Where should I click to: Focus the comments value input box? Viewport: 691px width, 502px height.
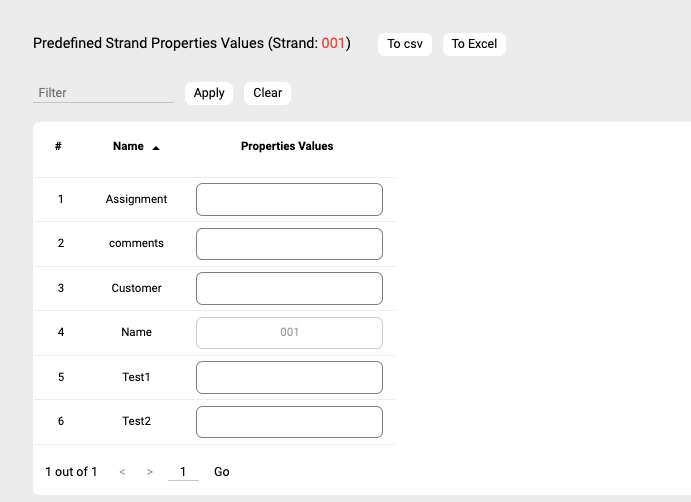click(x=289, y=244)
